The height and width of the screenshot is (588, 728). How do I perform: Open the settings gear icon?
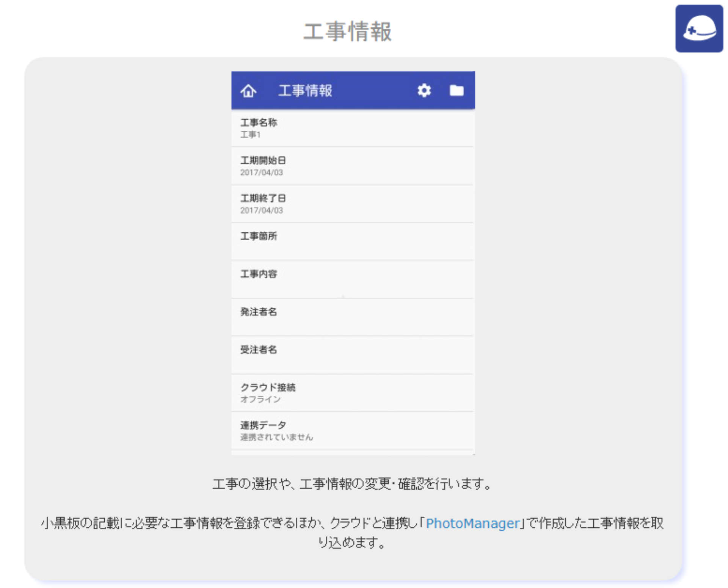pyautogui.click(x=424, y=91)
